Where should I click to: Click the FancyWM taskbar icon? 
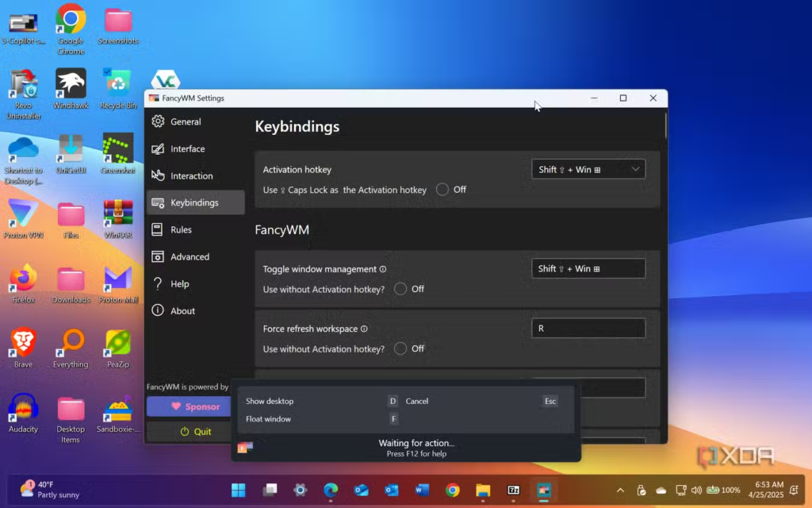point(544,490)
